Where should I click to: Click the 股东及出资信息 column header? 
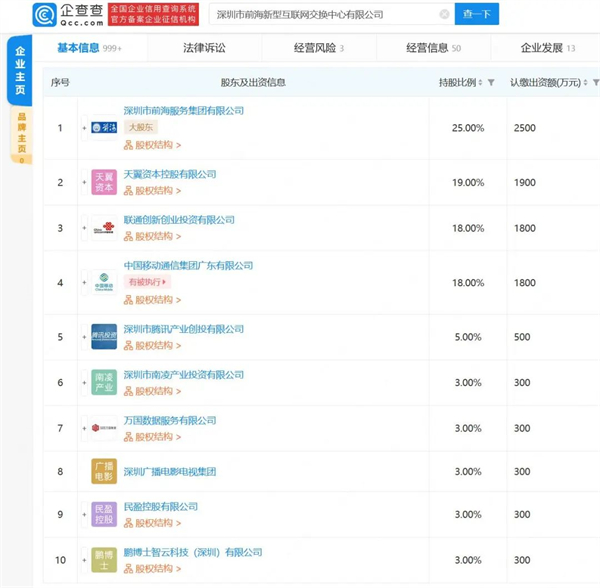click(x=253, y=82)
